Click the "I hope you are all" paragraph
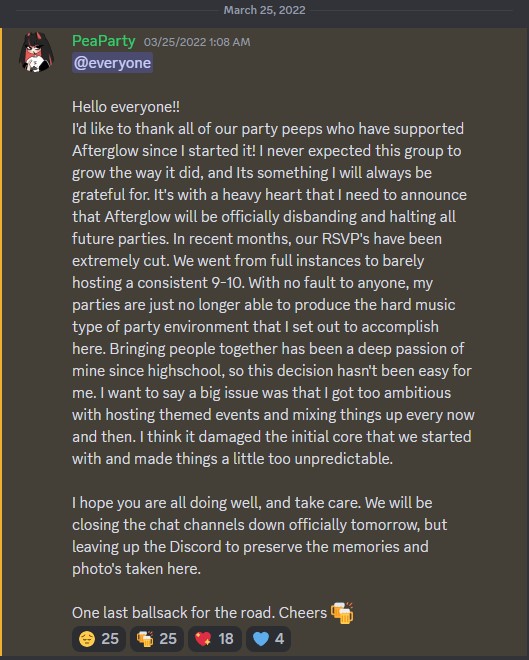Image resolution: width=529 pixels, height=660 pixels. click(x=259, y=535)
